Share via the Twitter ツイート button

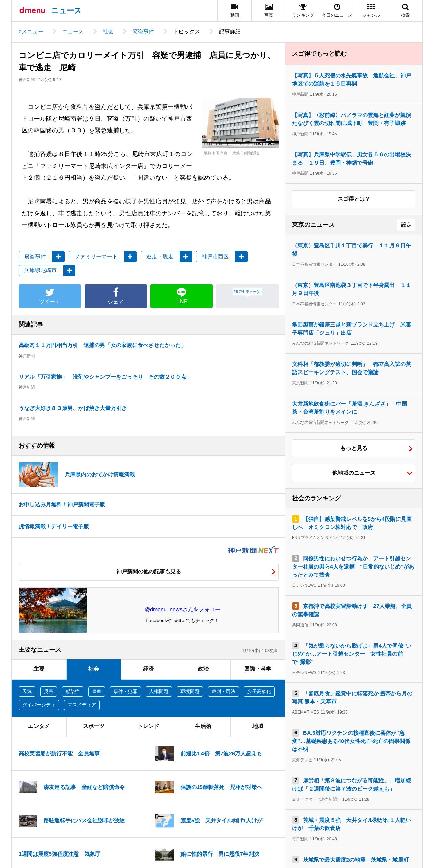pyautogui.click(x=50, y=296)
